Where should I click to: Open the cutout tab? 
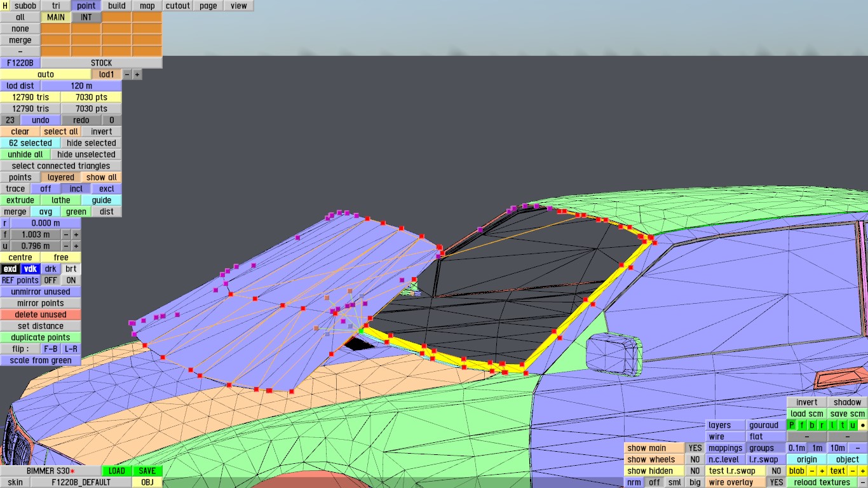coord(178,6)
